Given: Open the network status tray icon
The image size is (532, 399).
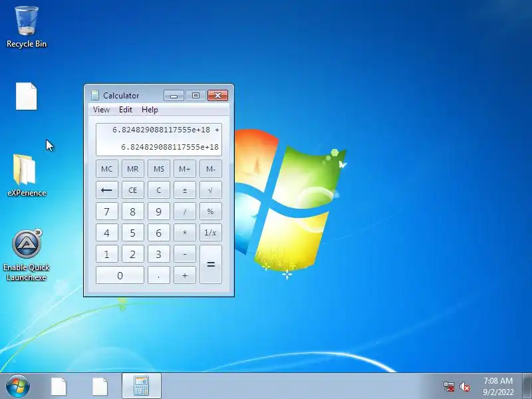Looking at the screenshot, I should point(449,386).
